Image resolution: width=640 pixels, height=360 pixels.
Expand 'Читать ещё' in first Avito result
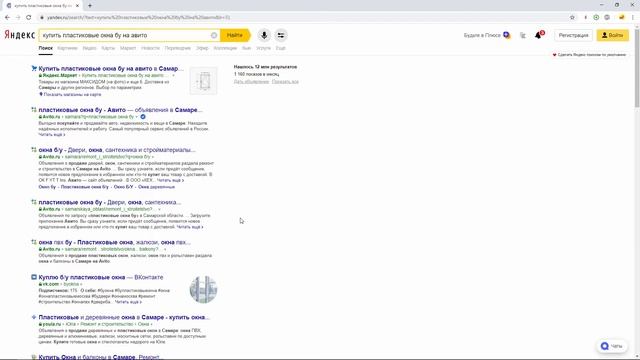[x=51, y=134]
